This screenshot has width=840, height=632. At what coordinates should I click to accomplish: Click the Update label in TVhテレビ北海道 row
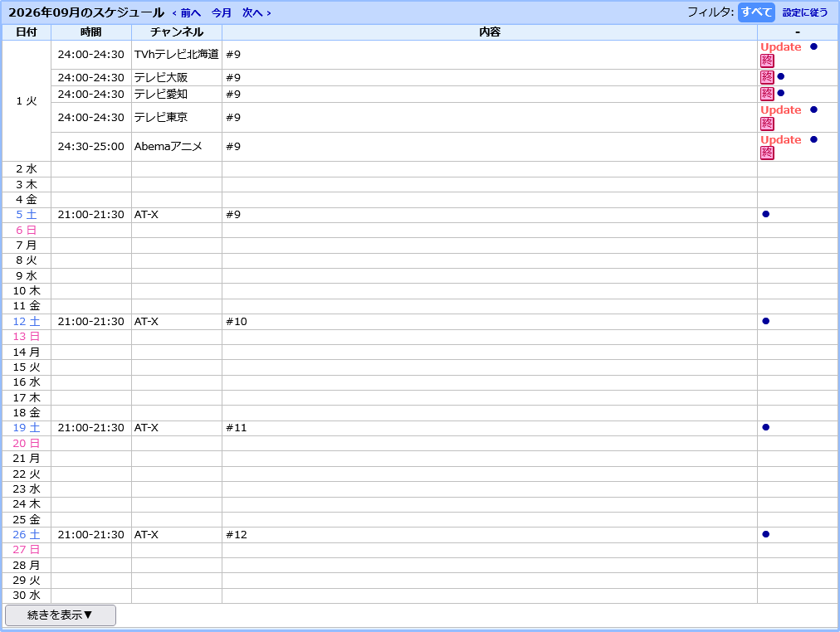tap(780, 47)
